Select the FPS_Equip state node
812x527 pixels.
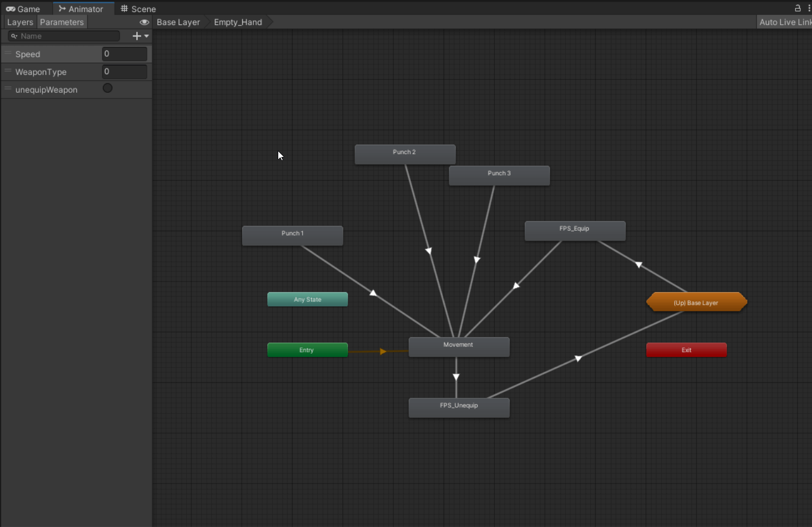click(x=575, y=231)
